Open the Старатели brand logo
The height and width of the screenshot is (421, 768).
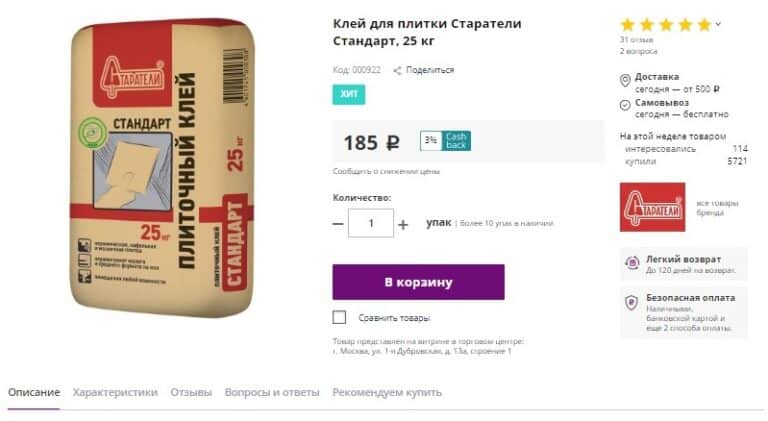[x=652, y=207]
